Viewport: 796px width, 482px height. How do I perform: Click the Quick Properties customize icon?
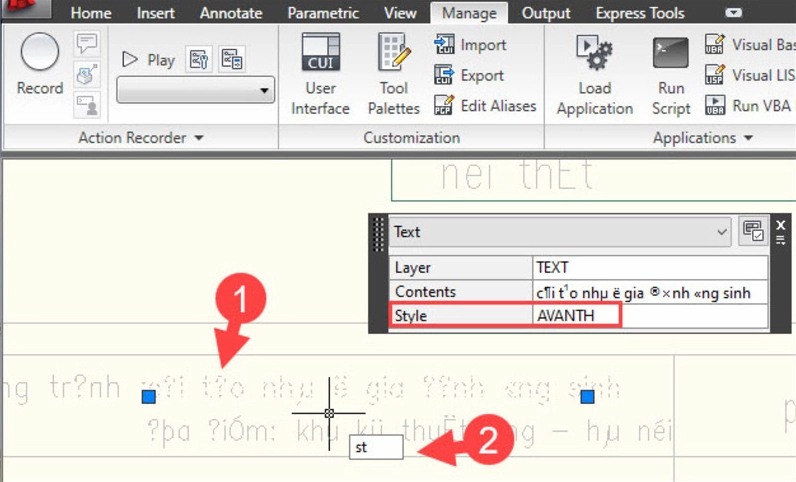tap(753, 232)
